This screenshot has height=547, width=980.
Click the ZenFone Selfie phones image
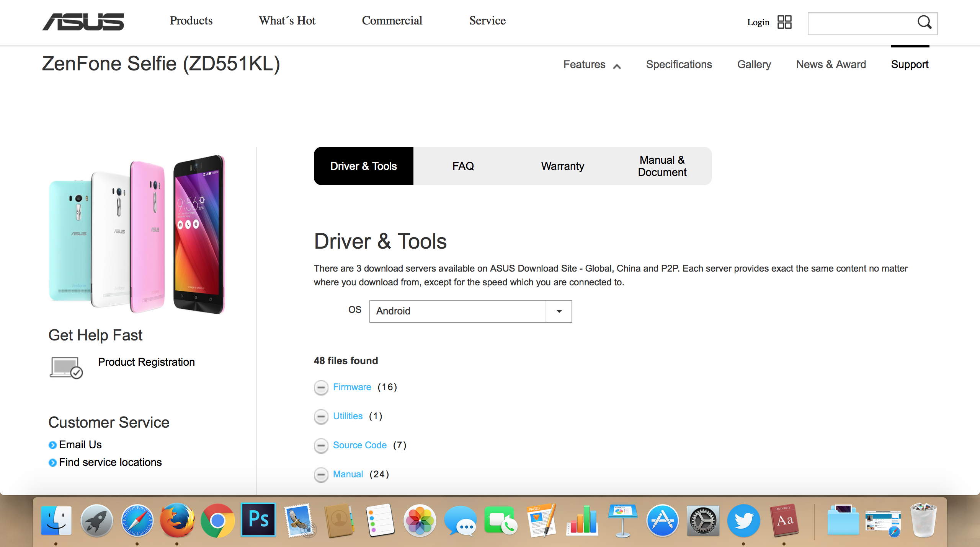137,234
